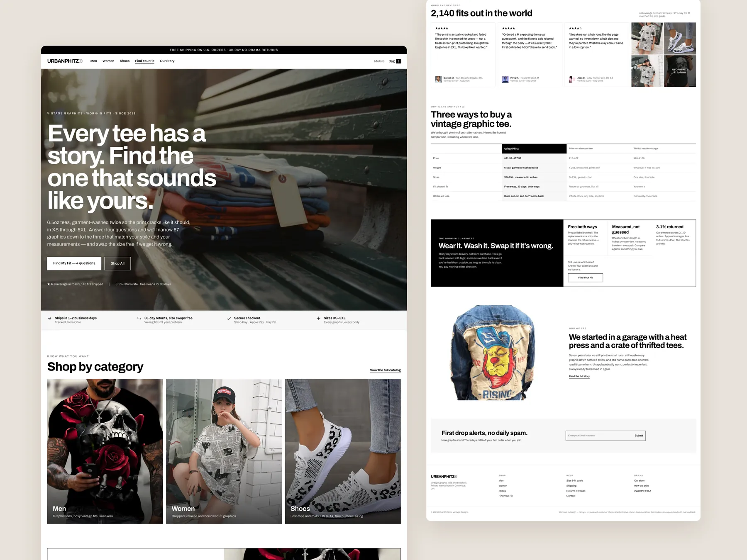
Task: Click the return arrow icon beside 30-day returns
Action: [x=139, y=319]
